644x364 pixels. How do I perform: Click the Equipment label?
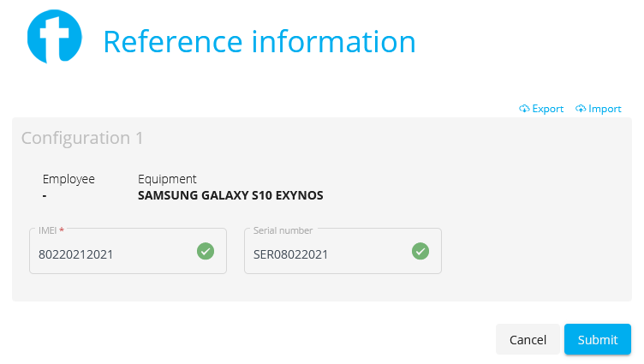coord(167,179)
